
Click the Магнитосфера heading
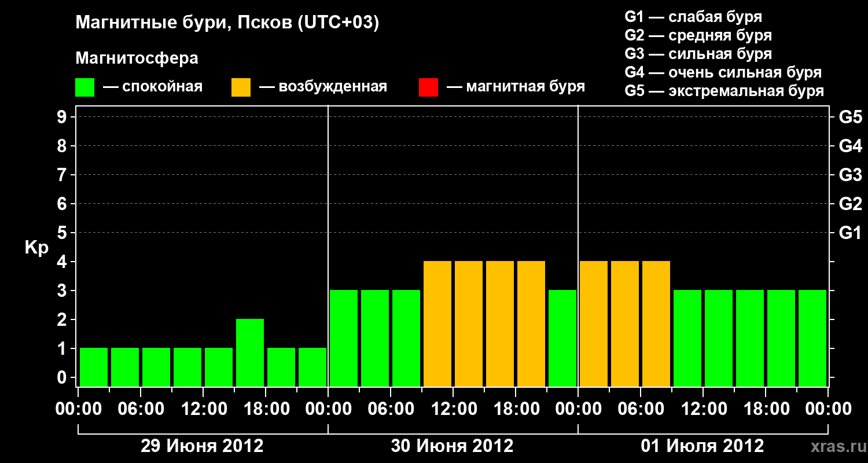(x=137, y=58)
